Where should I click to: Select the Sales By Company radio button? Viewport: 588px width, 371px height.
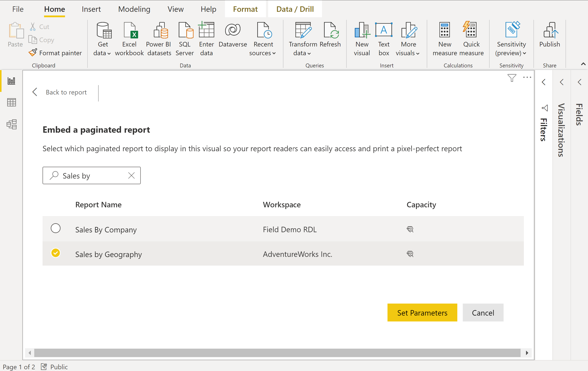pyautogui.click(x=55, y=229)
